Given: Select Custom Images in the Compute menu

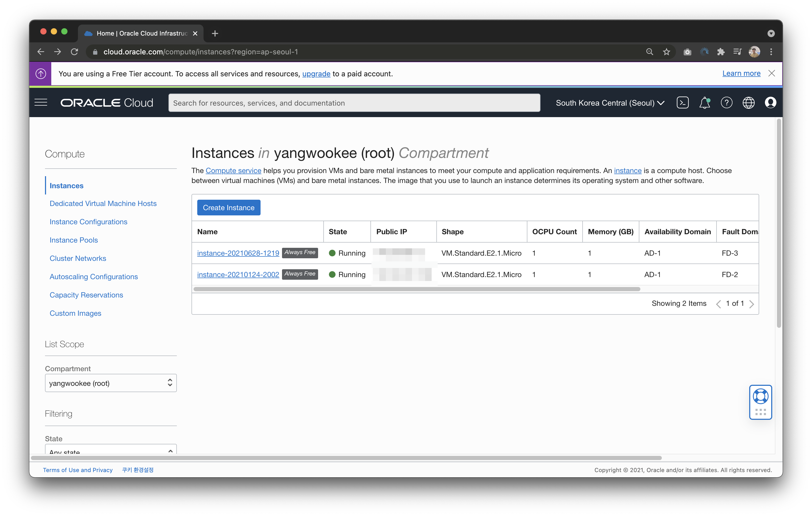Looking at the screenshot, I should click(75, 313).
